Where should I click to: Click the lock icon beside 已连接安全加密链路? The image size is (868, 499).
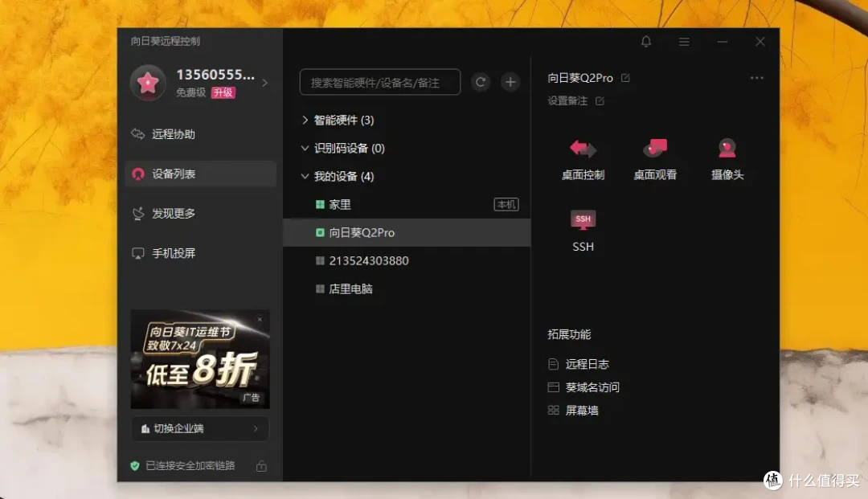click(261, 466)
